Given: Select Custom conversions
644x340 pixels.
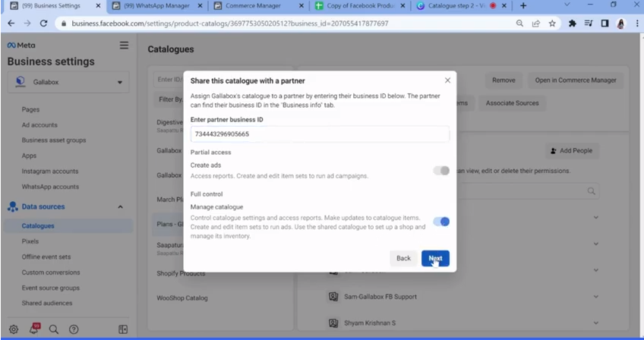Looking at the screenshot, I should click(51, 272).
